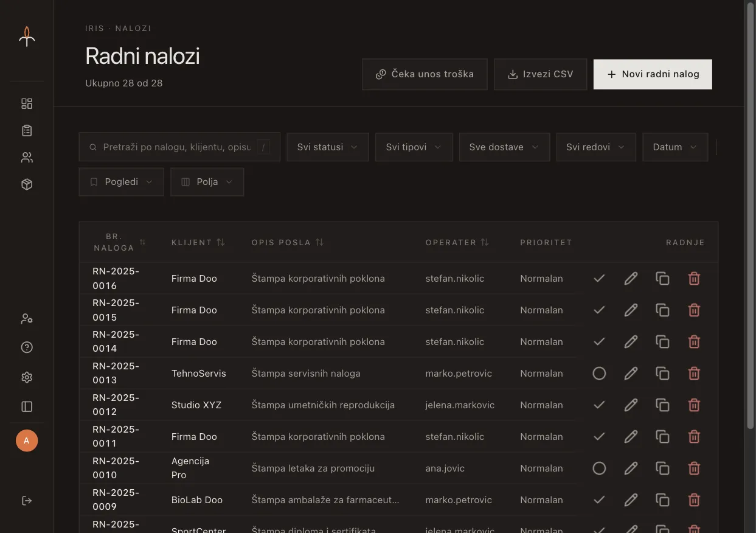
Task: Click the BioLab Doo client cell
Action: point(197,500)
